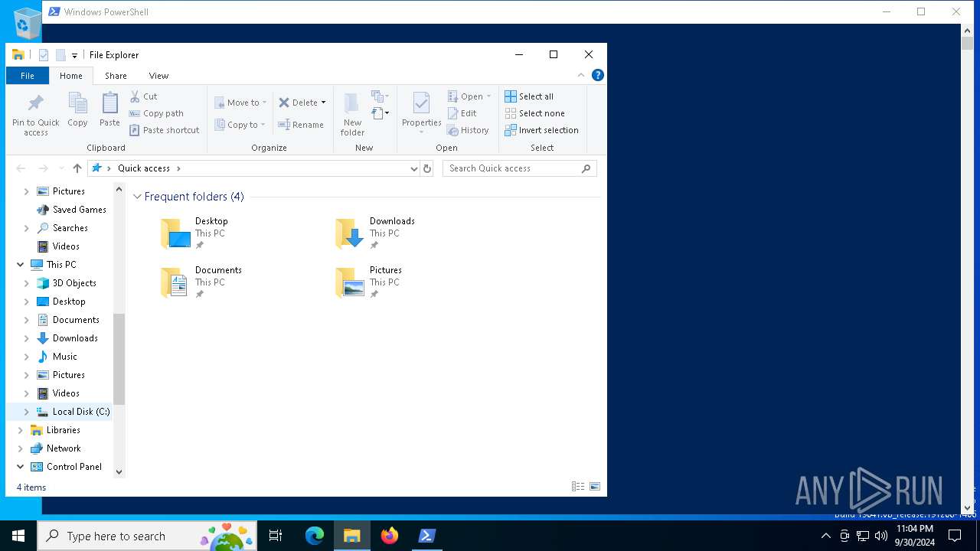Open Task View on taskbar
The height and width of the screenshot is (551, 980).
(x=276, y=536)
